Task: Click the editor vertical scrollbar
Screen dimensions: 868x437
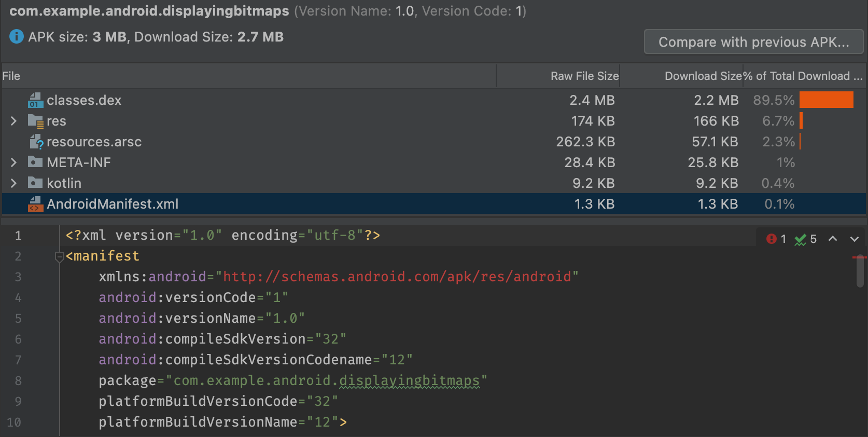Action: pos(860,271)
